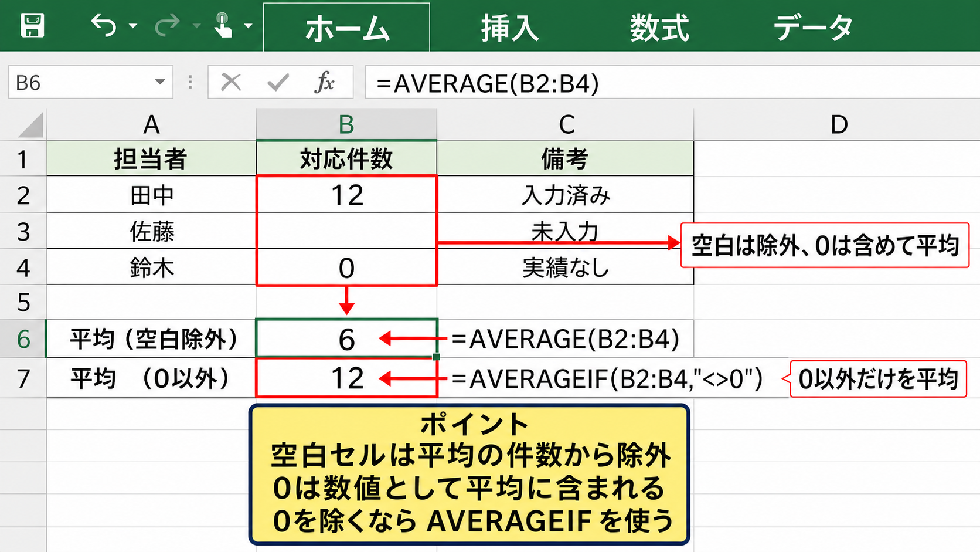Click the three-dot formula bar resize handle

click(x=190, y=82)
